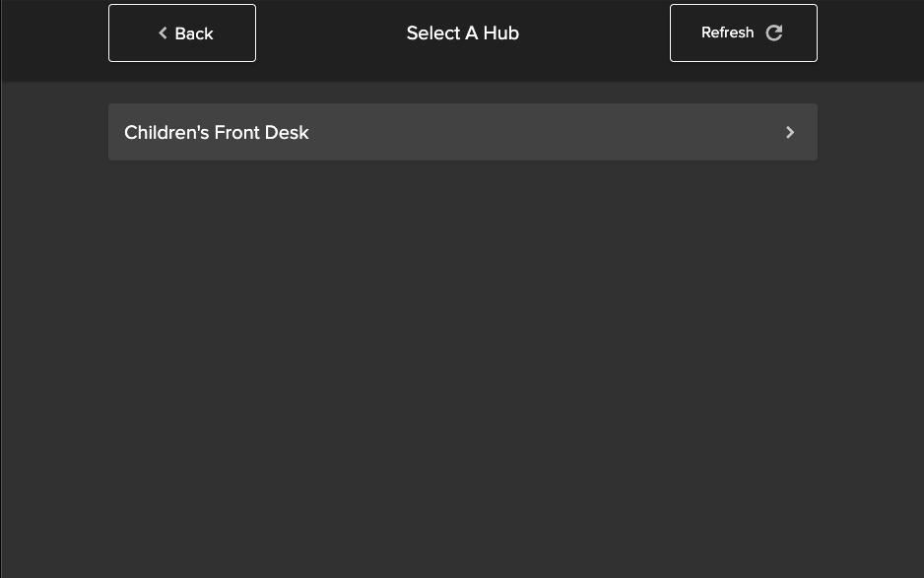Click the Children's Front Desk row text

tap(217, 132)
